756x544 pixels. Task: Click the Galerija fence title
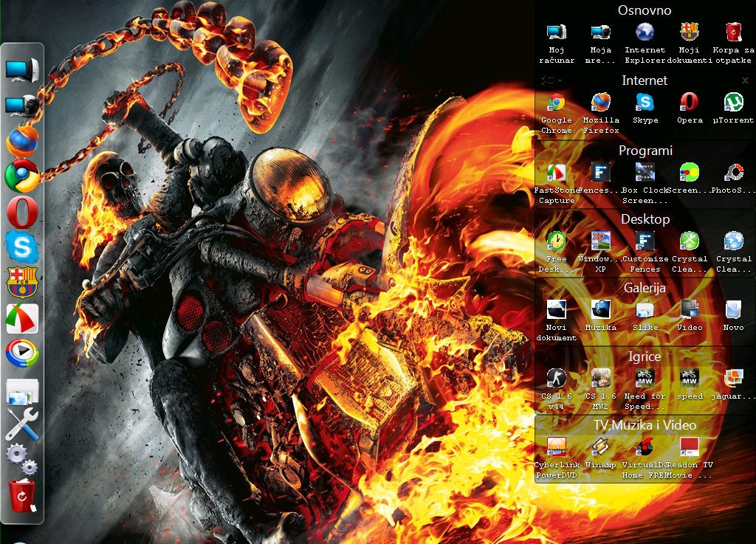[645, 288]
